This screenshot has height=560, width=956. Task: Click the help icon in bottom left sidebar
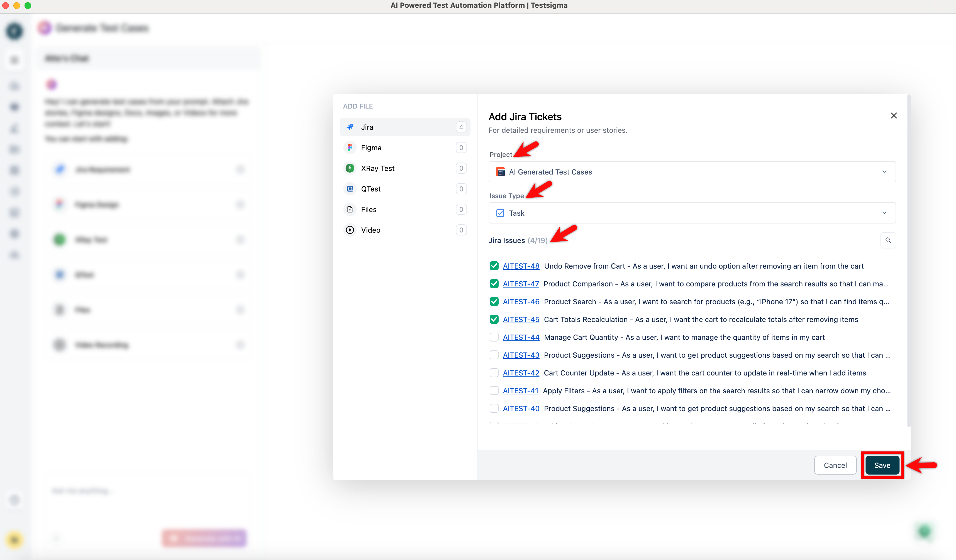pyautogui.click(x=14, y=500)
